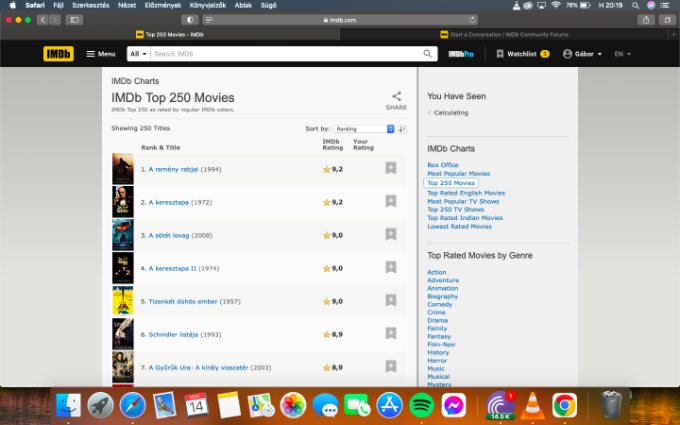Viewport: 680px width, 425px height.
Task: Open the Könyvjelzők menu
Action: 208,5
